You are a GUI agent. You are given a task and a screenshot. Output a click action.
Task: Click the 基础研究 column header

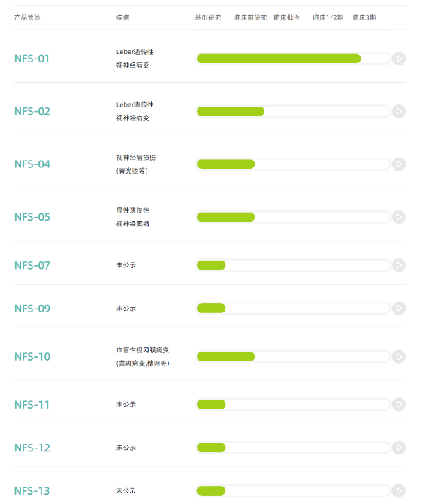[208, 18]
